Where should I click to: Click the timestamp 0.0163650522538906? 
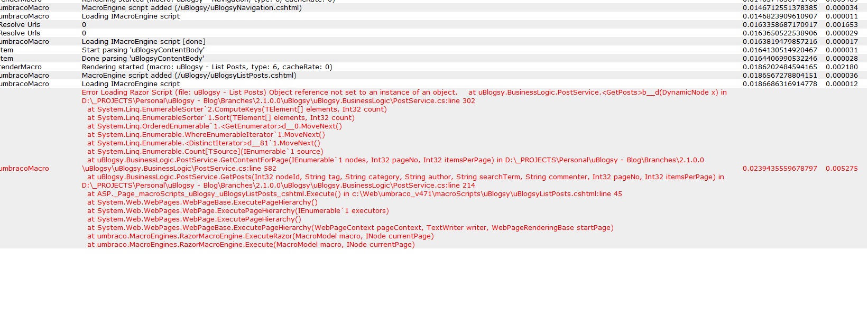[780, 33]
